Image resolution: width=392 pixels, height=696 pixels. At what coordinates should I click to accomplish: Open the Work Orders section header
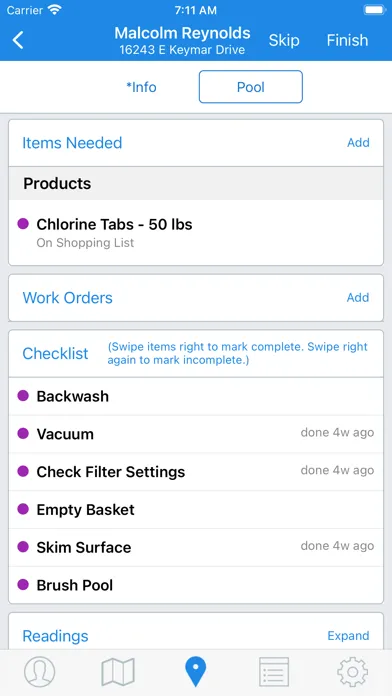tap(67, 297)
